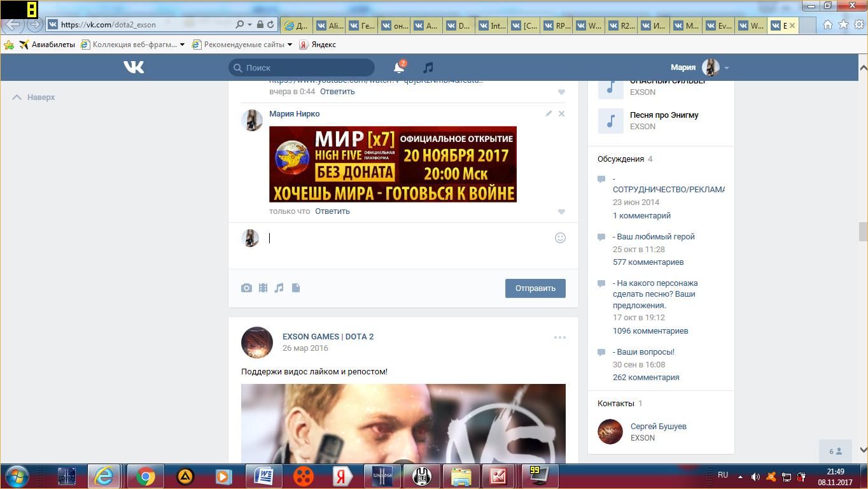Launch Google Chrome from the taskbar

click(x=145, y=476)
